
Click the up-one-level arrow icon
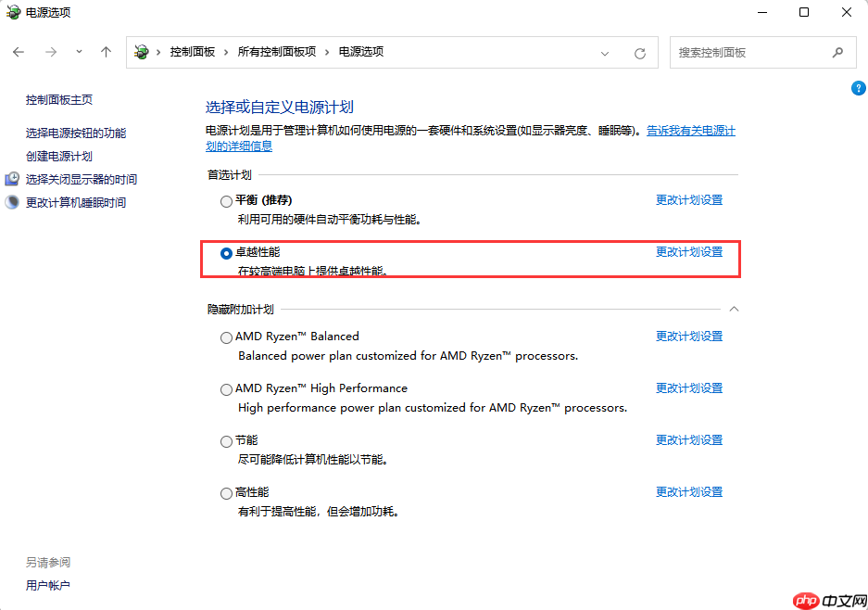pos(105,52)
